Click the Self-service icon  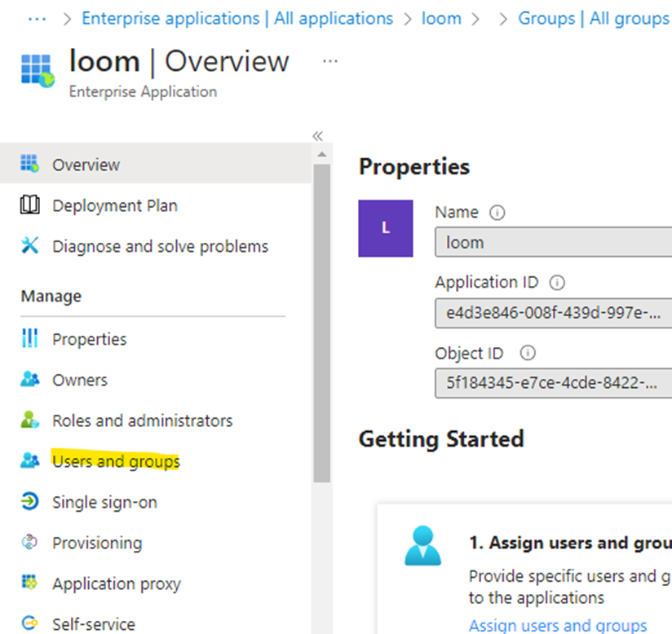[29, 623]
